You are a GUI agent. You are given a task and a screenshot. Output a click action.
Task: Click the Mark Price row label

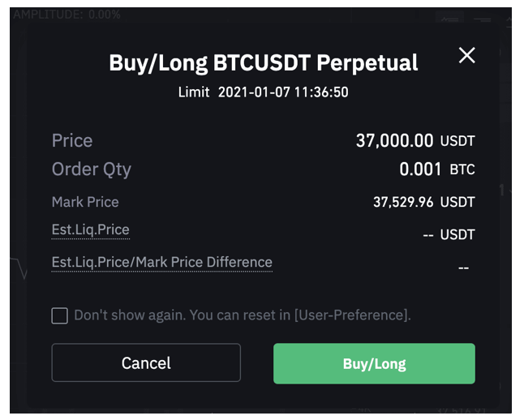coord(85,202)
